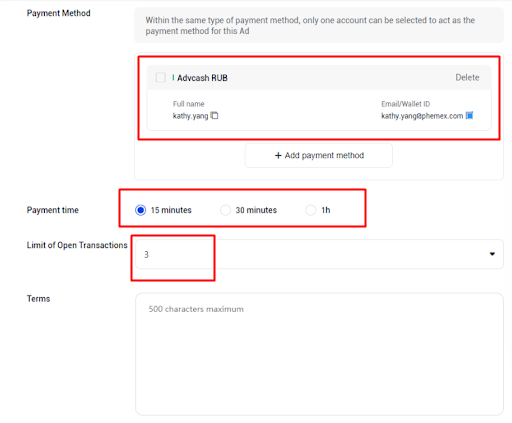
Task: Pick the 1h payment time option
Action: point(311,210)
